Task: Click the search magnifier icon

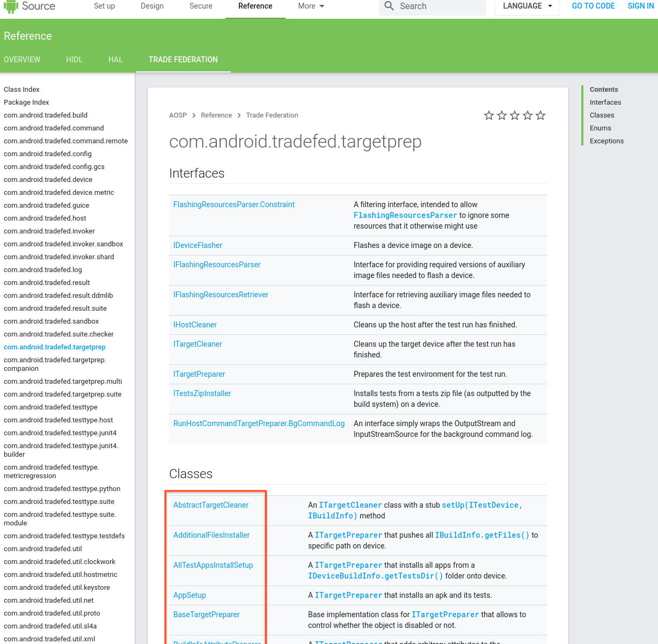Action: (389, 6)
